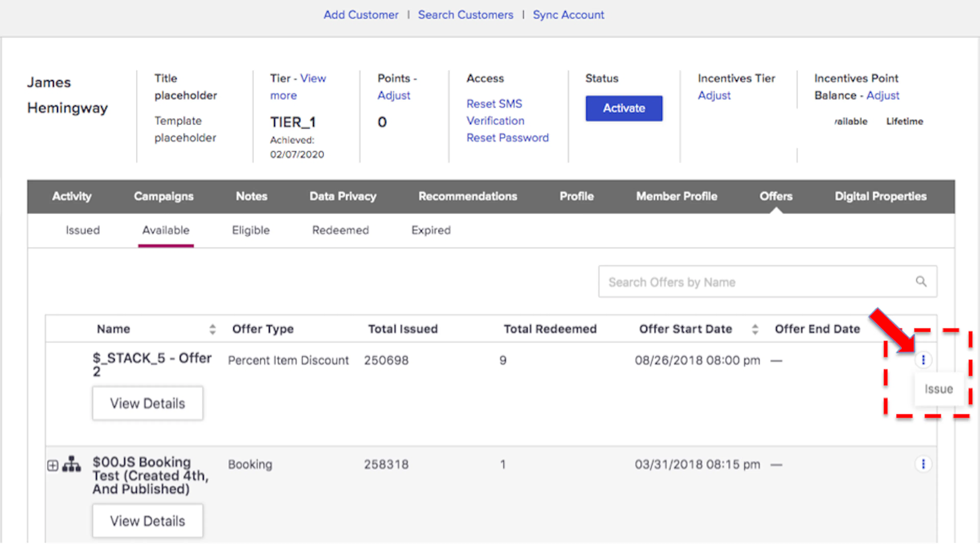
Task: Select Issue from the offer context menu
Action: tap(939, 389)
